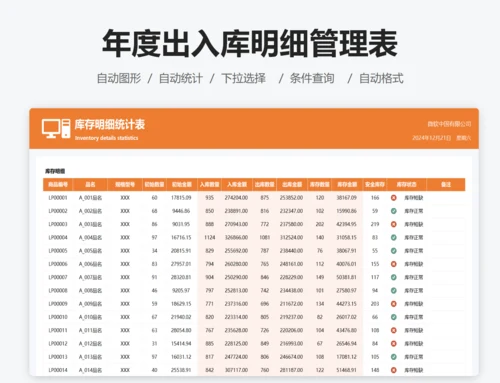
Task: Click the 自动统计 feature label
Action: point(181,78)
